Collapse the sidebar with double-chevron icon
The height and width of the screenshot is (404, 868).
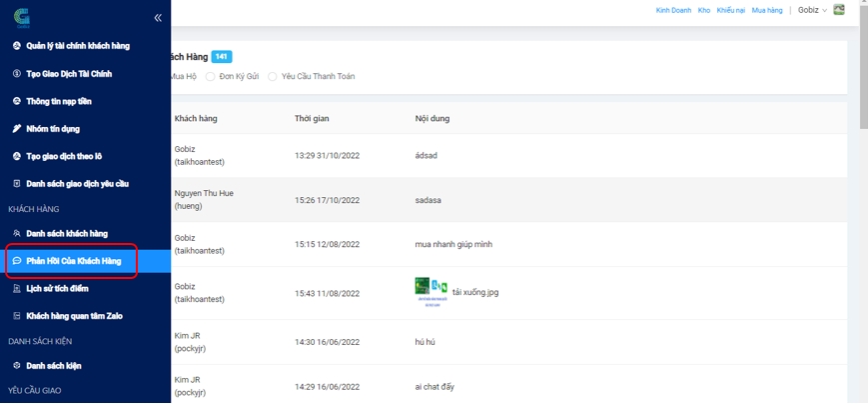(x=158, y=18)
